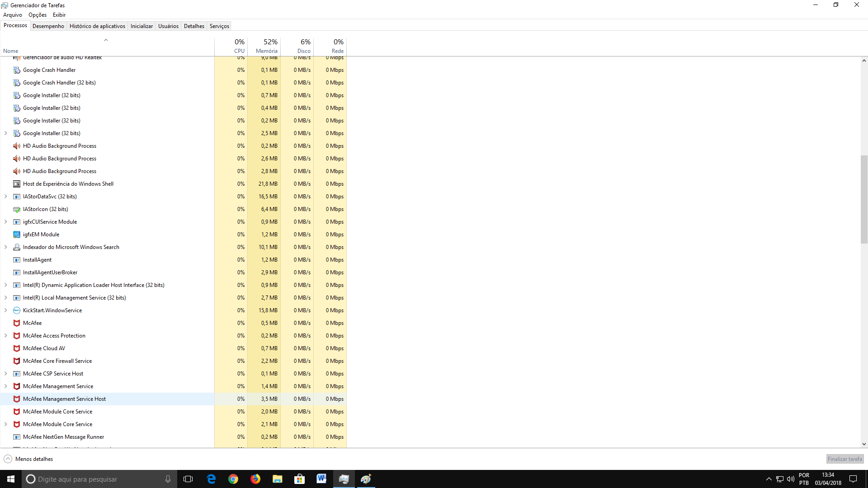
Task: Click the taskbar clock showing 13:34
Action: coord(828,479)
